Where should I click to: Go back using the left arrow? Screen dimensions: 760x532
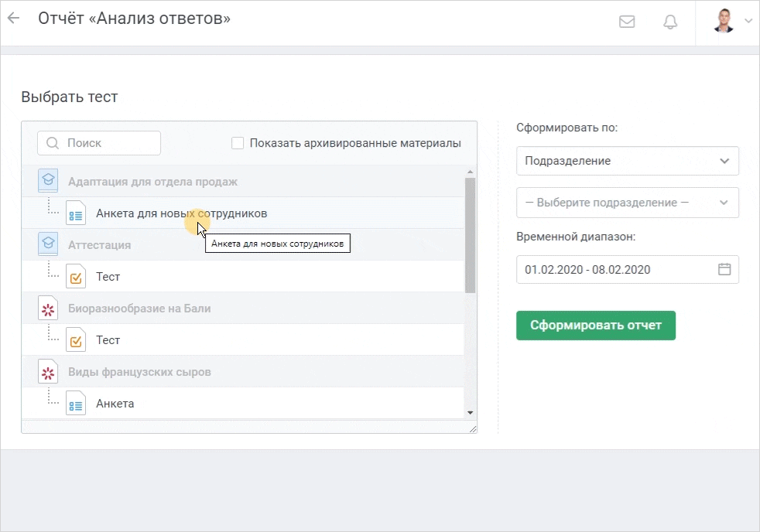(x=14, y=19)
